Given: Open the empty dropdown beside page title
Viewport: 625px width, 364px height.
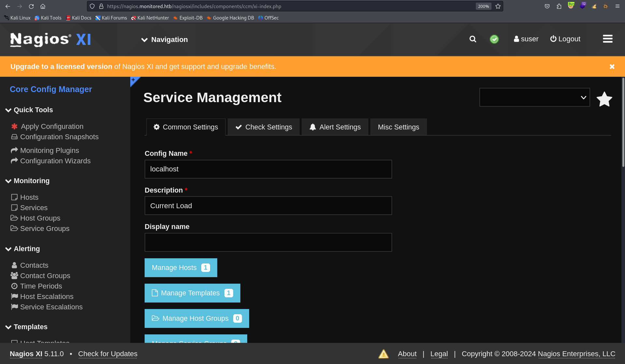Looking at the screenshot, I should (534, 97).
